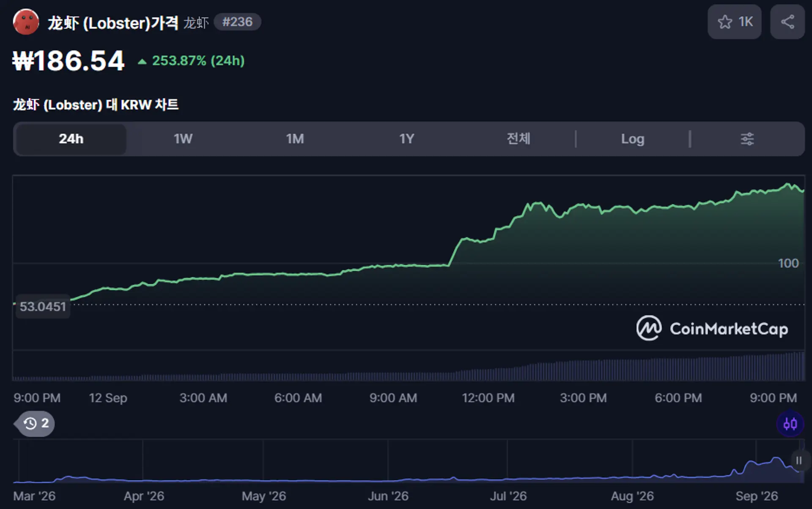812x509 pixels.
Task: Switch chart to 1Y range
Action: point(406,139)
